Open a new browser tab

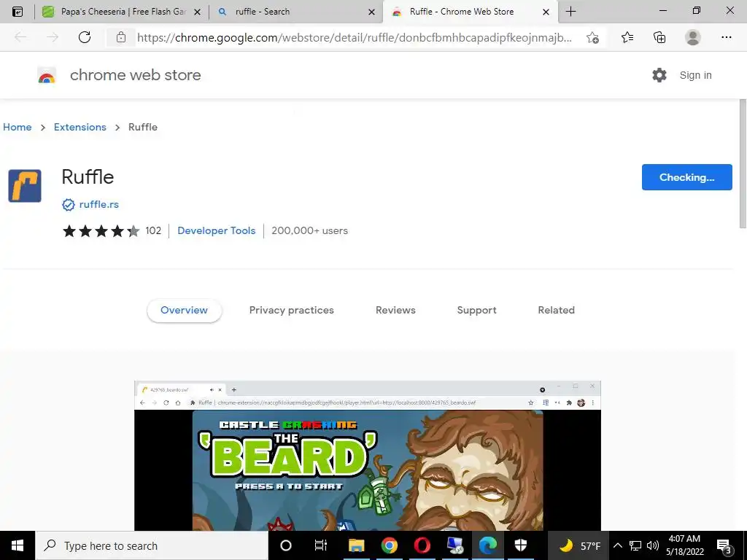coord(570,12)
